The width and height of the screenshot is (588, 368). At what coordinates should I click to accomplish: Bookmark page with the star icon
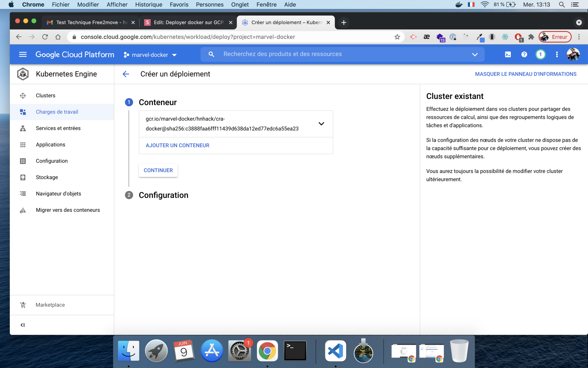tap(397, 37)
